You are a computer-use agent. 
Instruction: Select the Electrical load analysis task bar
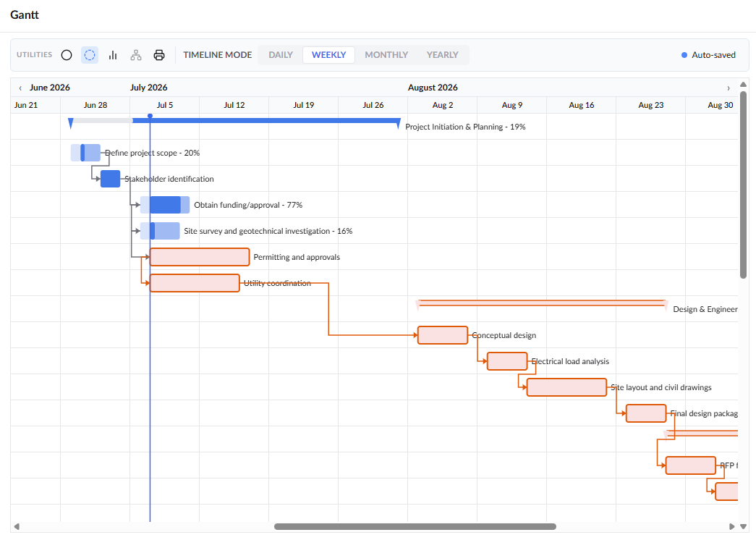tap(507, 361)
